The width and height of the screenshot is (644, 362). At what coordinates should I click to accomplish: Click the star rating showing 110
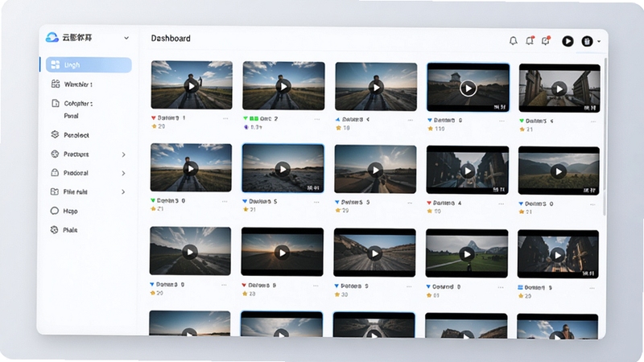436,129
